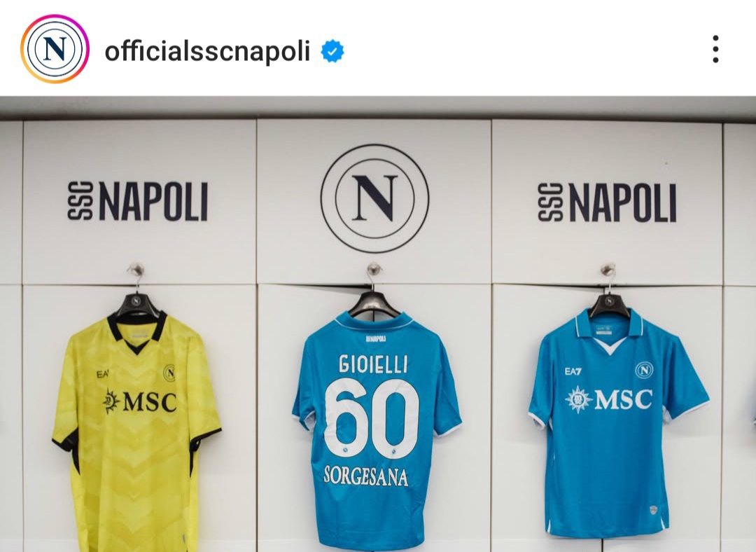
Task: Open the three-dot more options menu
Action: point(715,49)
